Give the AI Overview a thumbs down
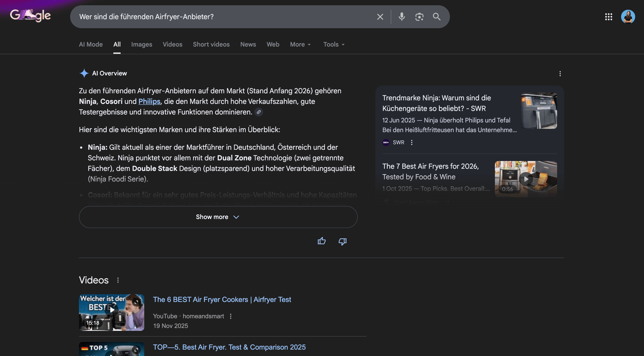The width and height of the screenshot is (644, 356). [x=342, y=241]
